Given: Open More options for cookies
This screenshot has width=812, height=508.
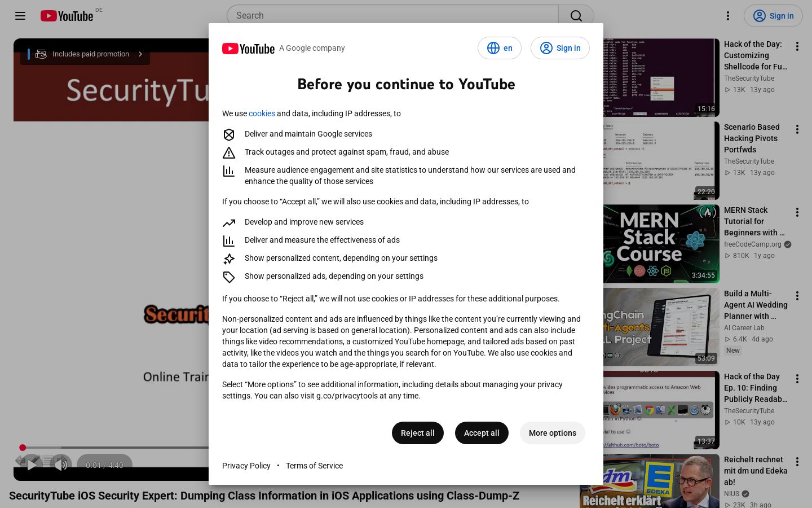Looking at the screenshot, I should pos(553,433).
